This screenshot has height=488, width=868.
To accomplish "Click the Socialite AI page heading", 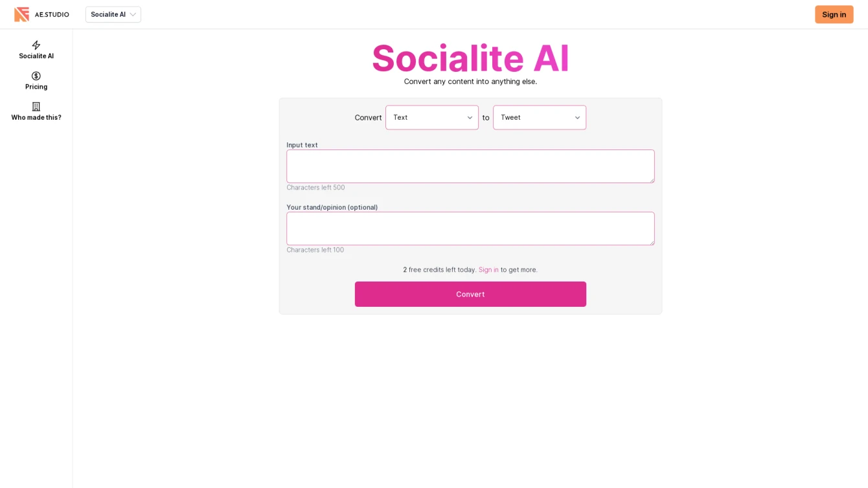I will coord(470,58).
